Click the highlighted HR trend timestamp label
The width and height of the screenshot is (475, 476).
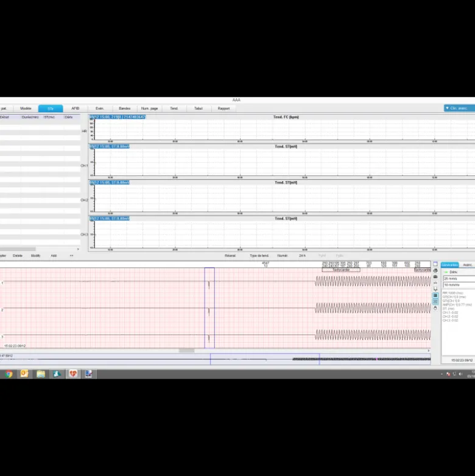(118, 117)
